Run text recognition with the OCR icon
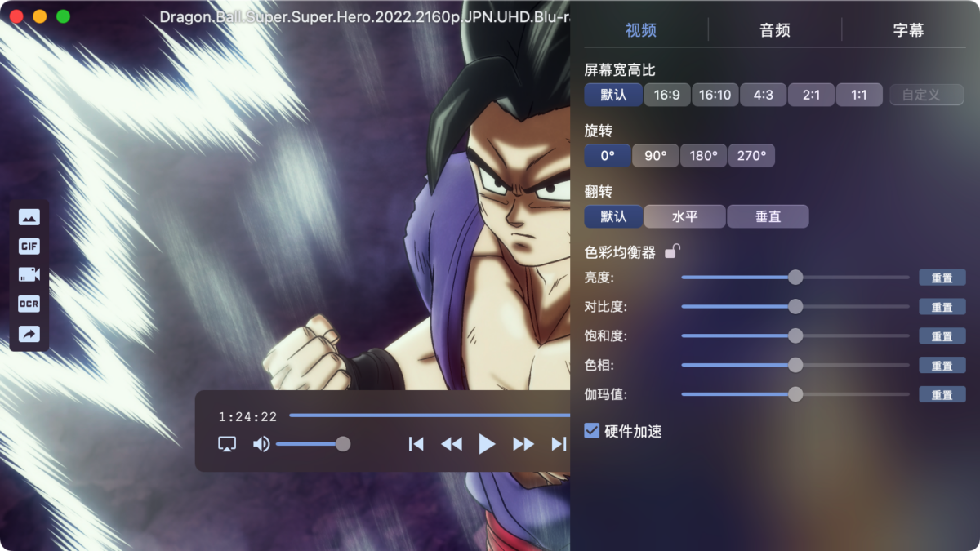This screenshot has width=980, height=551. (29, 304)
